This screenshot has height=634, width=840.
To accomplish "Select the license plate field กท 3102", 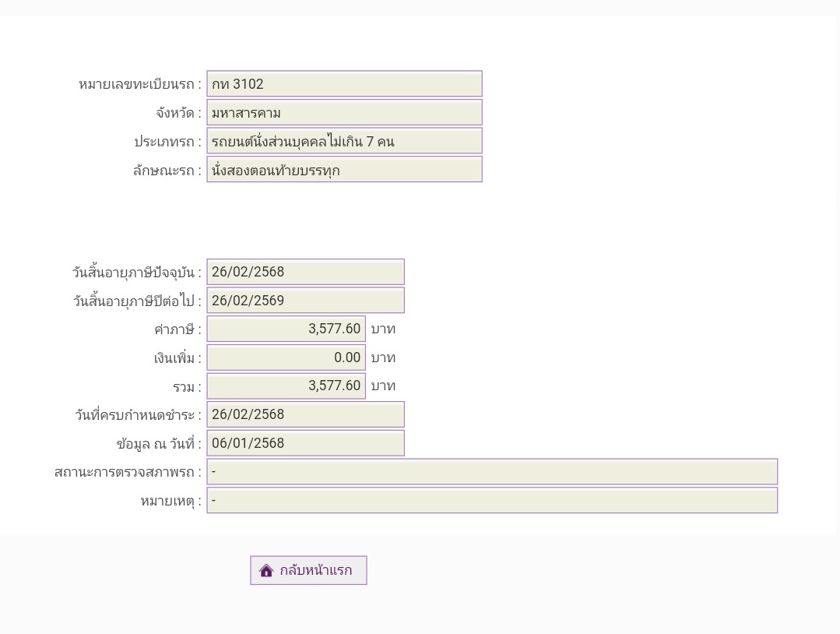I will click(344, 83).
